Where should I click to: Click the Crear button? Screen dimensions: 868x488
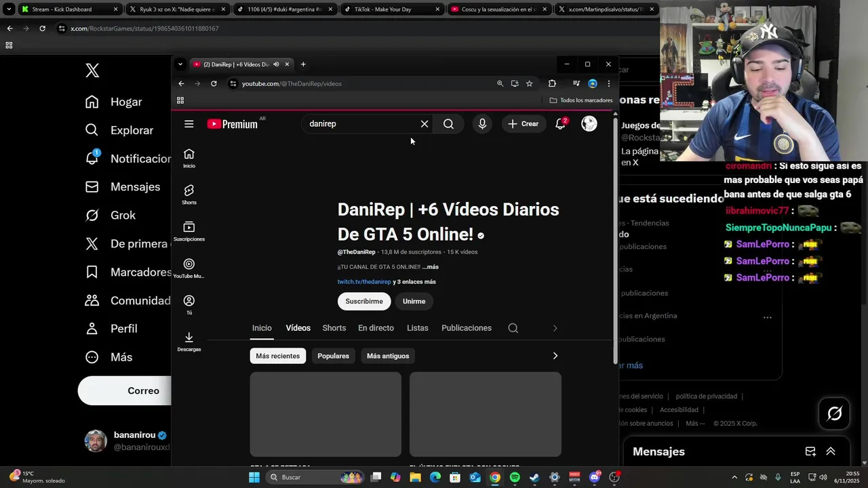click(x=524, y=124)
